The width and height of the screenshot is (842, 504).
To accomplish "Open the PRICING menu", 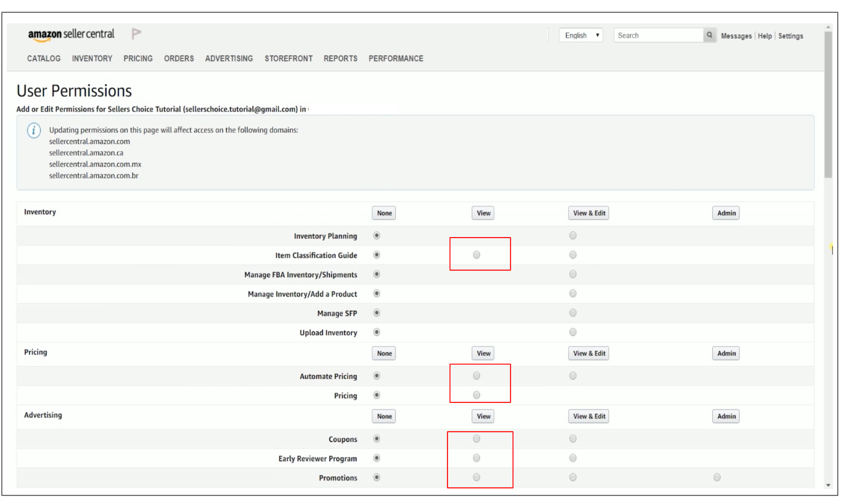I will click(138, 58).
